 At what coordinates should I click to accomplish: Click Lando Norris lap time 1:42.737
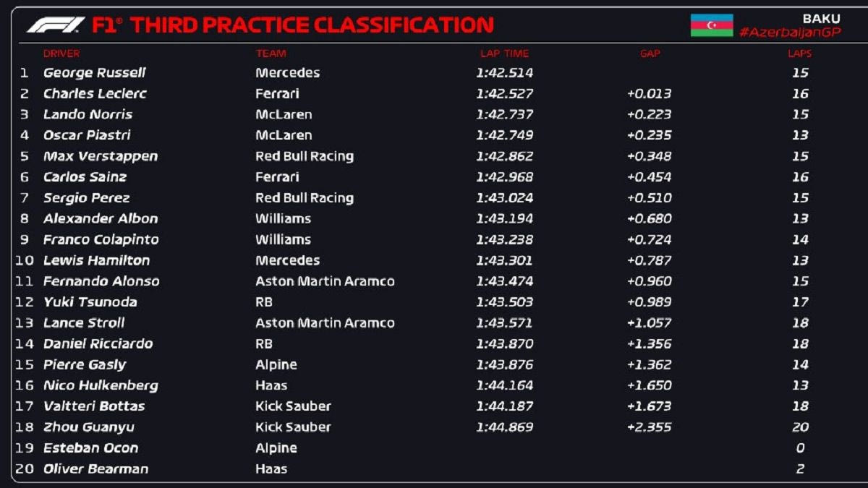pyautogui.click(x=504, y=114)
